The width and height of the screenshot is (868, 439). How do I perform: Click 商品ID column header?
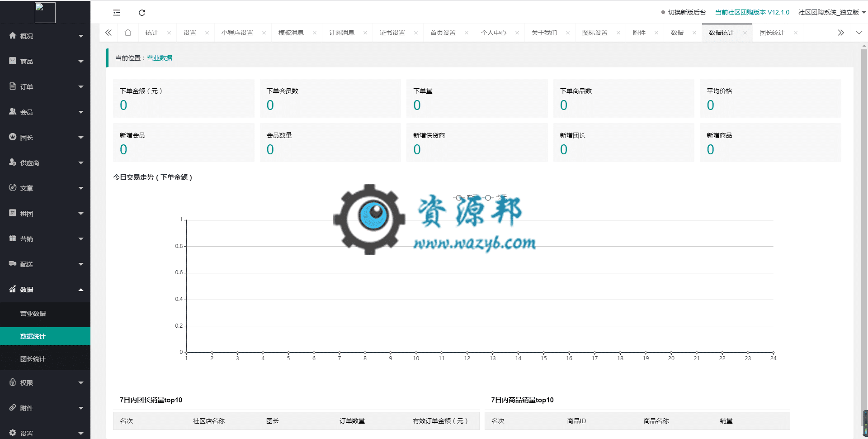(576, 421)
